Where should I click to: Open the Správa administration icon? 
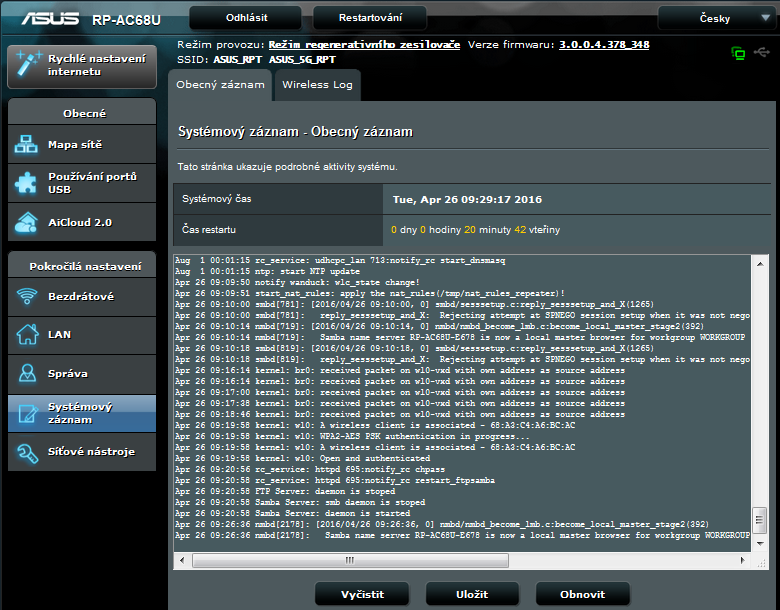26,374
